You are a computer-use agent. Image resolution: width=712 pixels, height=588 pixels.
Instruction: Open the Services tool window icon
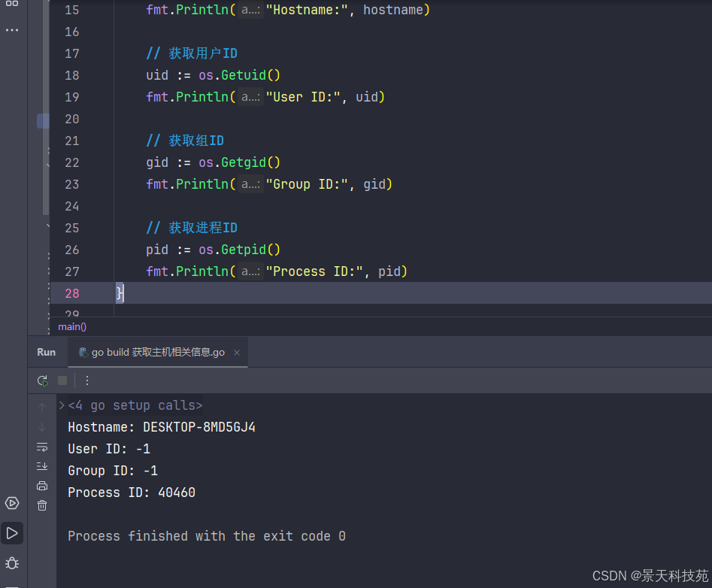[12, 503]
